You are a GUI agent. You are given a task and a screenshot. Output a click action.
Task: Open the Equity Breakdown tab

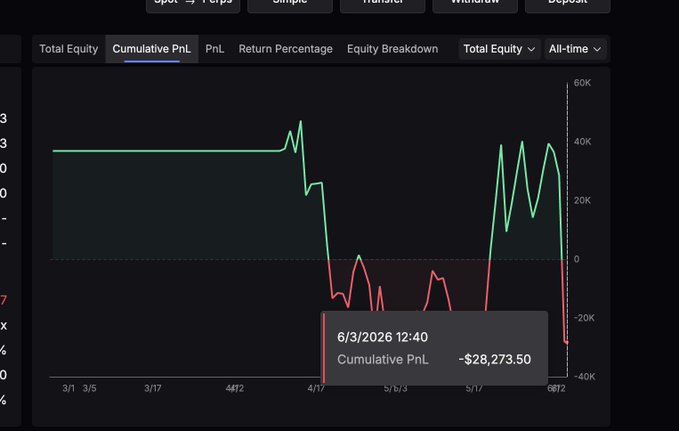click(392, 49)
